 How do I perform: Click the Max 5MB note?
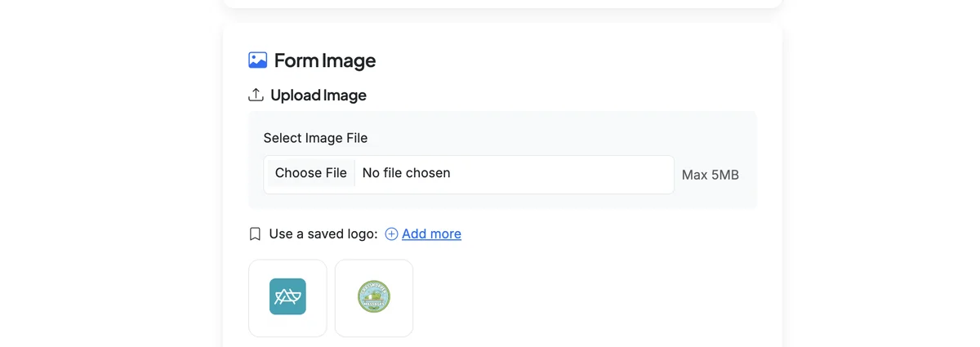click(x=710, y=175)
